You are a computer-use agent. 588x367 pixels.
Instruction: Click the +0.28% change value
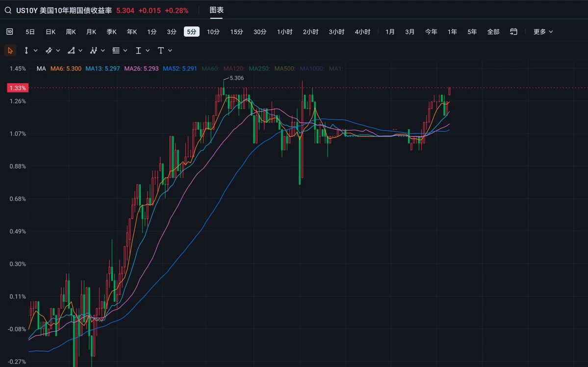177,10
